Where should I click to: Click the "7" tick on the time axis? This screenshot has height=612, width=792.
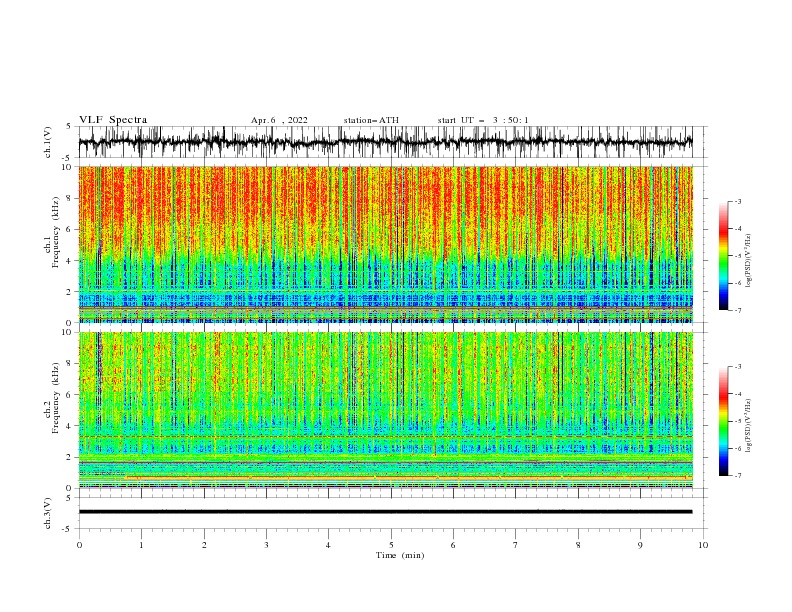(x=515, y=545)
